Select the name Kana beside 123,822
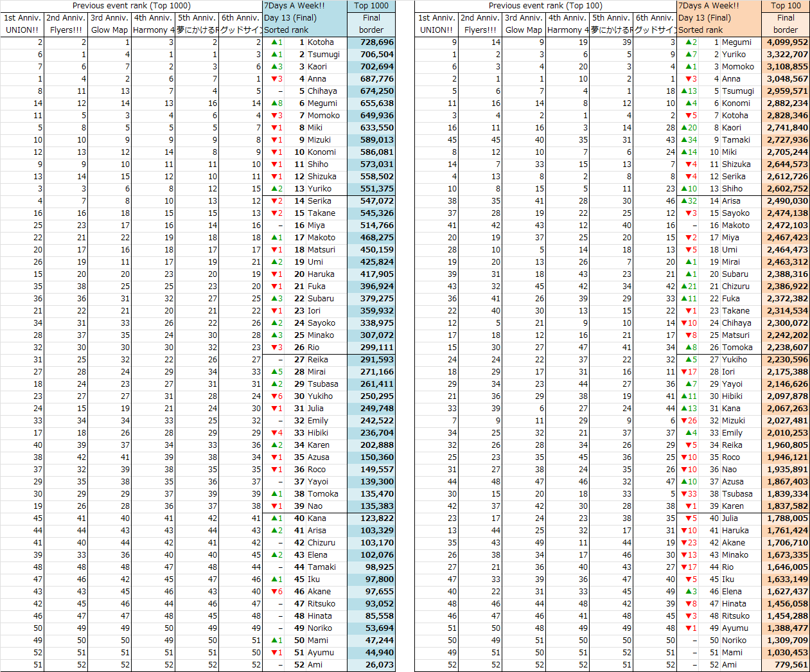Image resolution: width=810 pixels, height=672 pixels. pyautogui.click(x=317, y=518)
